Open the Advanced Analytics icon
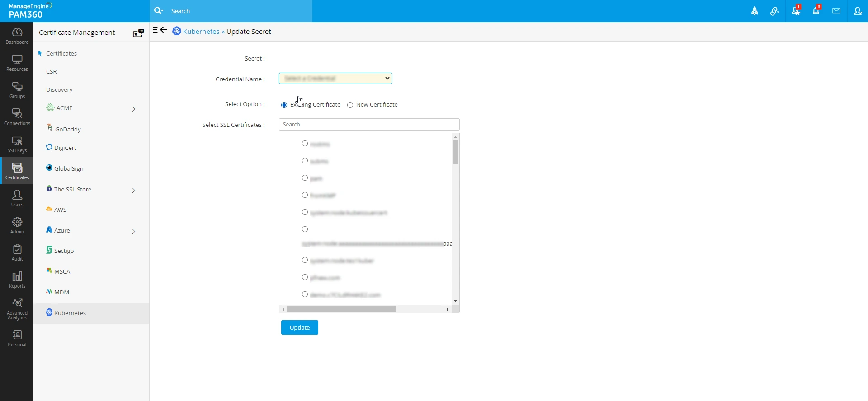The height and width of the screenshot is (401, 868). point(17,308)
